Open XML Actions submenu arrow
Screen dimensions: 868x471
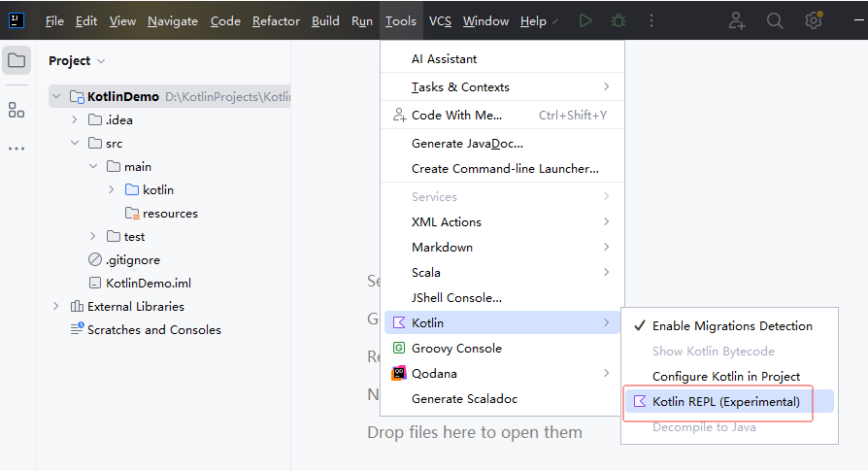coord(607,222)
